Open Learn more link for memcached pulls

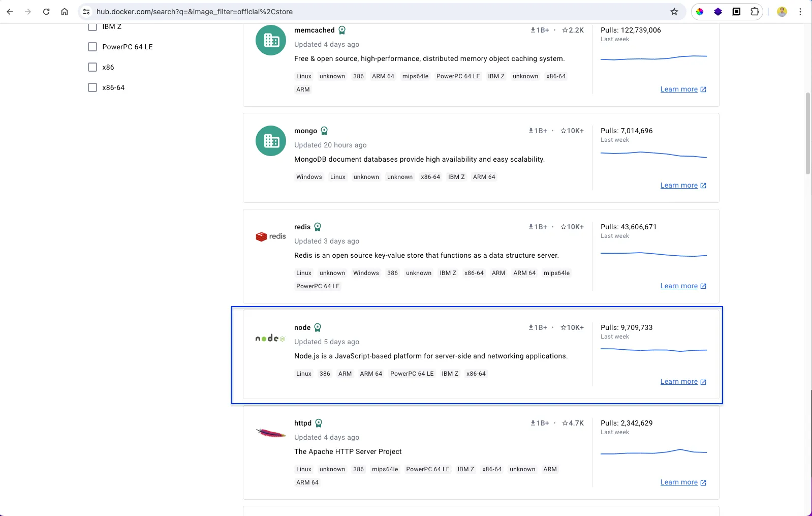point(683,89)
